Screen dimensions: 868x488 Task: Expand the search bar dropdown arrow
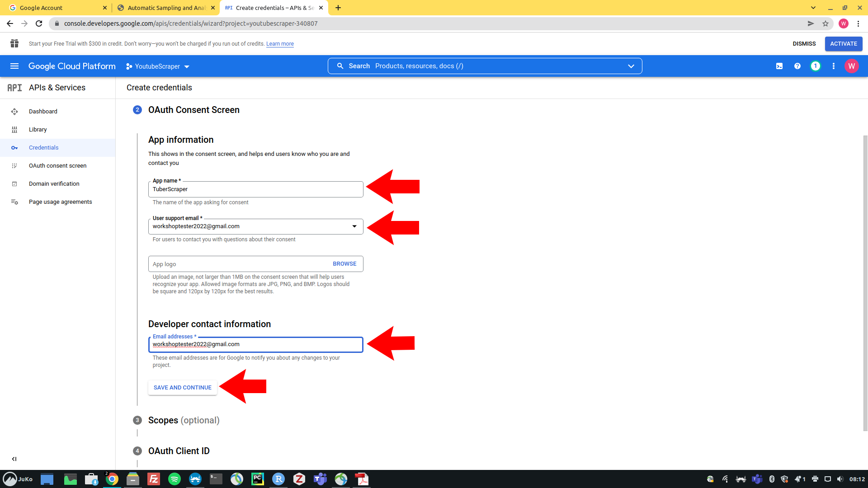click(631, 66)
